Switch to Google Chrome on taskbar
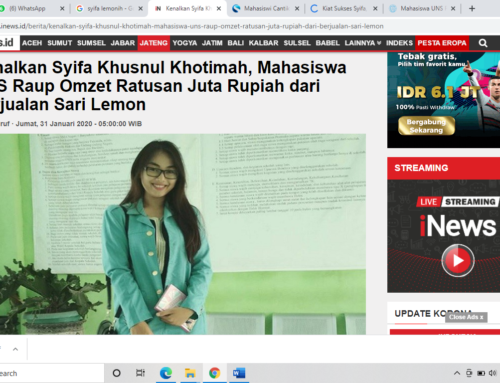Screen dimensions: 500x383 pos(215,373)
